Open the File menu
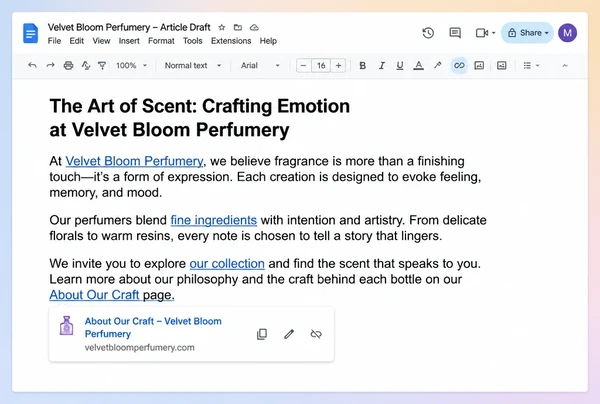The width and height of the screenshot is (600, 404). point(54,41)
